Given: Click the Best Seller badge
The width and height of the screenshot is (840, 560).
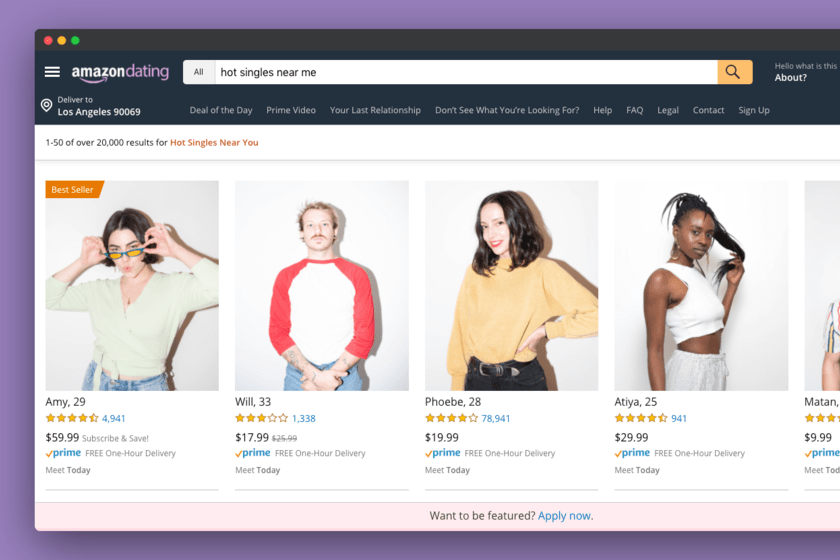Looking at the screenshot, I should pyautogui.click(x=74, y=189).
